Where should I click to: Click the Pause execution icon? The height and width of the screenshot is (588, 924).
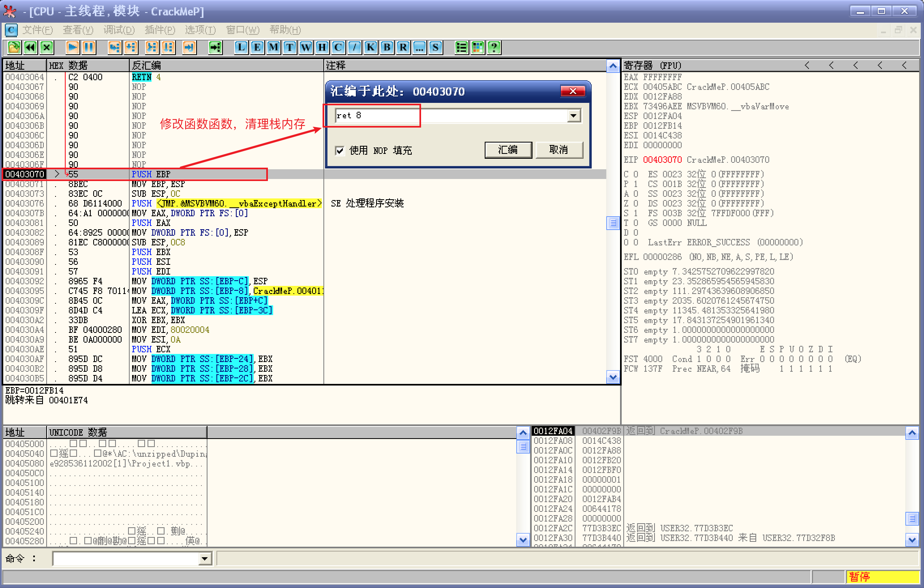tap(89, 47)
